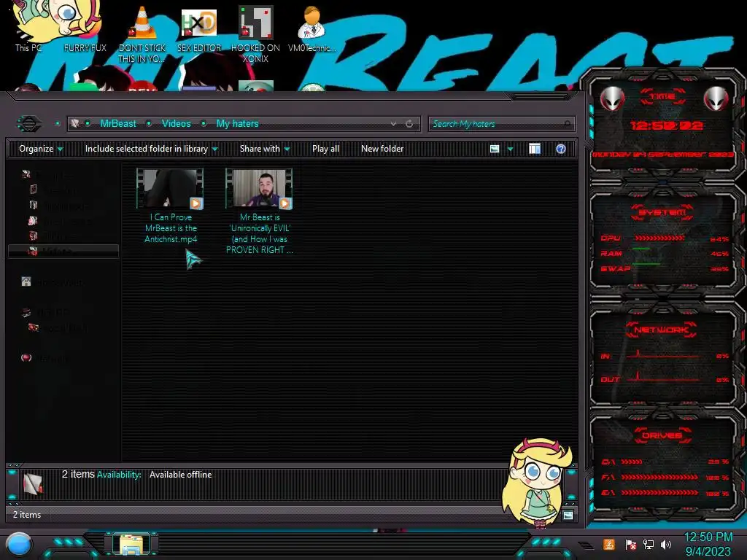Click the 'Available offline' text in details pane
This screenshot has height=560, width=747.
(181, 475)
